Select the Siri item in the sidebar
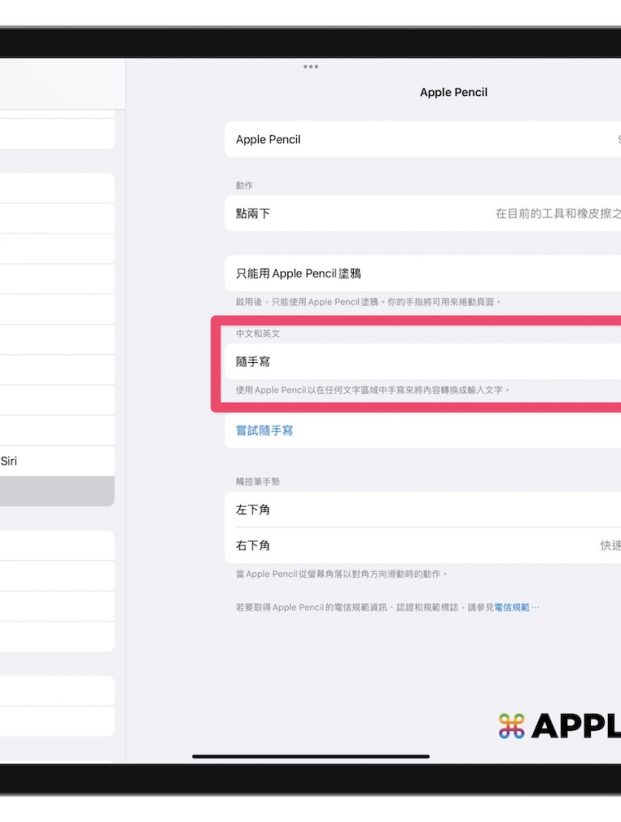 point(9,461)
